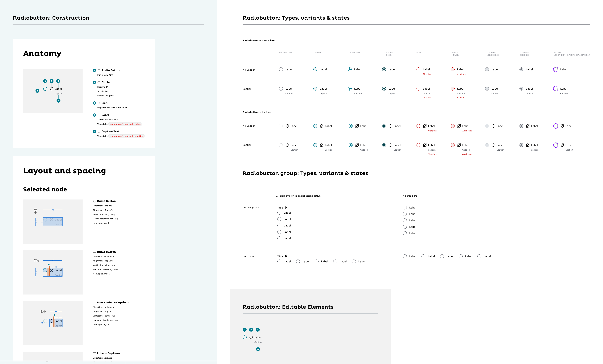Click the text T icon beside Anatomy's "Label" entry
Viewport: 603px width, 364px height.
99,115
